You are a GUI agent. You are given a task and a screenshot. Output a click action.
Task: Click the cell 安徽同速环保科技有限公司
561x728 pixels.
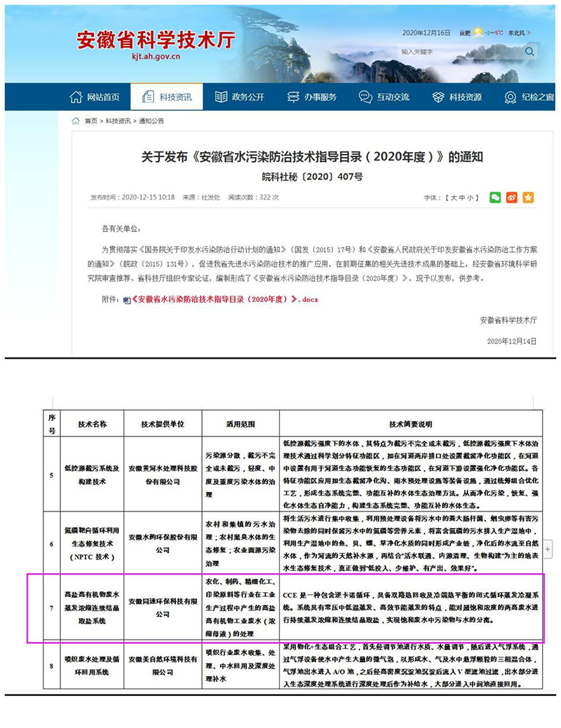point(163,607)
